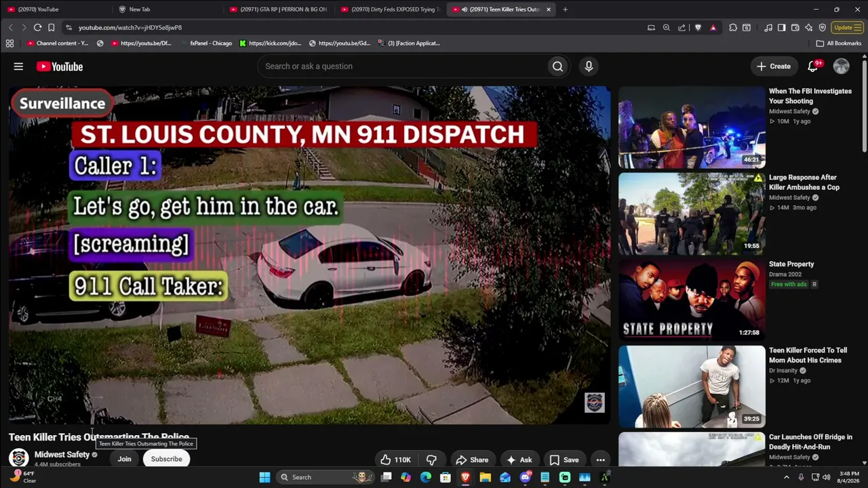The image size is (868, 488).
Task: Open the Brave Rewards triangle icon
Action: click(x=713, y=28)
